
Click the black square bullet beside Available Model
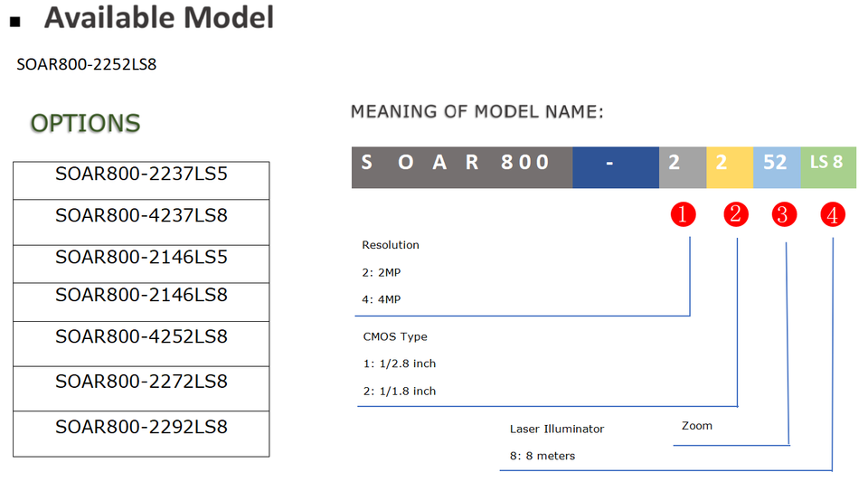[x=15, y=22]
